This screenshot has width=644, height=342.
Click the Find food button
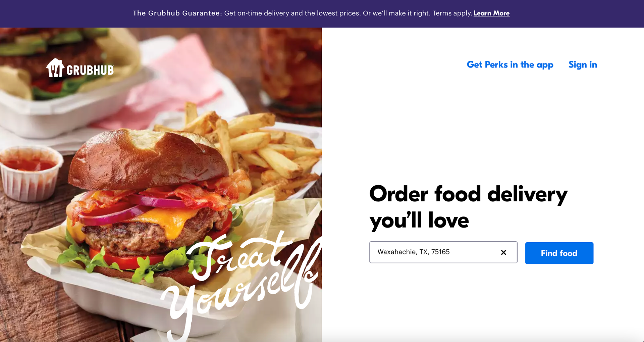[x=559, y=253]
